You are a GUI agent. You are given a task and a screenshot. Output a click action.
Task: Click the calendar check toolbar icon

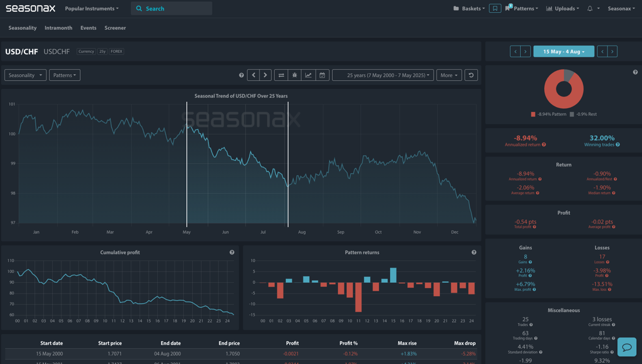coord(322,75)
